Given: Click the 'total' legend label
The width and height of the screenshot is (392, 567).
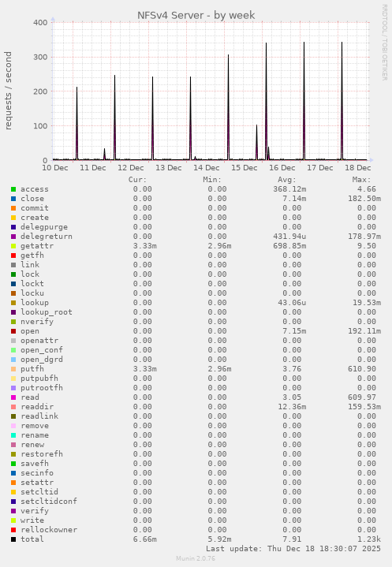Looking at the screenshot, I should [32, 539].
